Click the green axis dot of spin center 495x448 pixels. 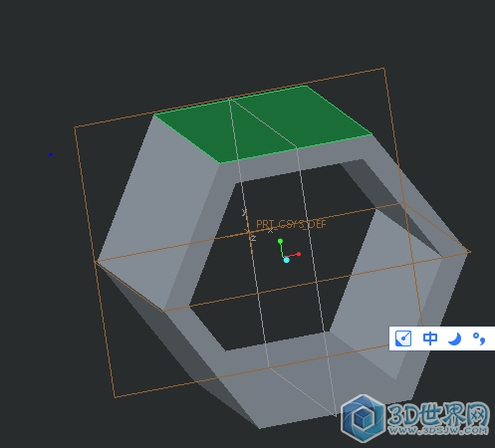(x=280, y=241)
